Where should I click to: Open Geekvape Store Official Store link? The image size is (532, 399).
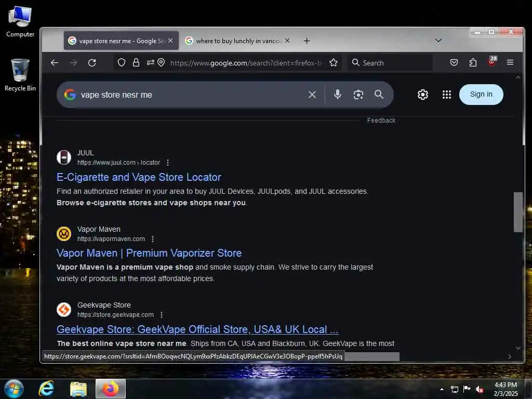pos(197,329)
